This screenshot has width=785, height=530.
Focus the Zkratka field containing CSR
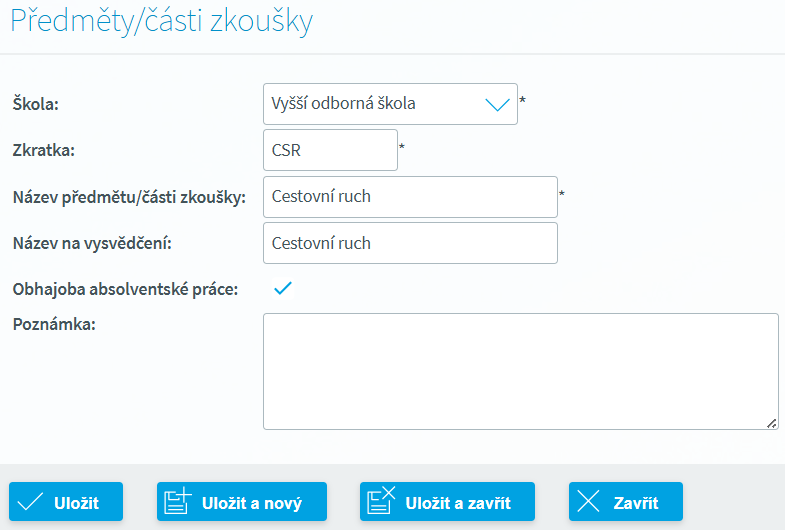(330, 150)
